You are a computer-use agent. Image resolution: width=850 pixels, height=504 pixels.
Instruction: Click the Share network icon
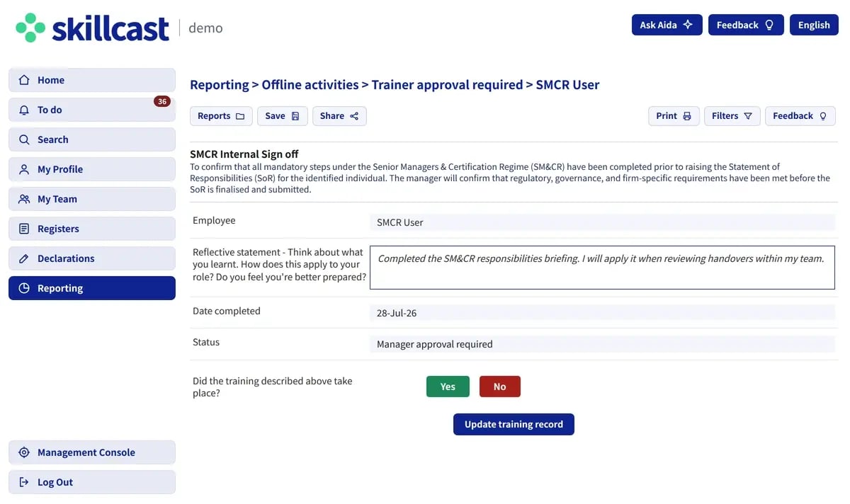click(354, 116)
